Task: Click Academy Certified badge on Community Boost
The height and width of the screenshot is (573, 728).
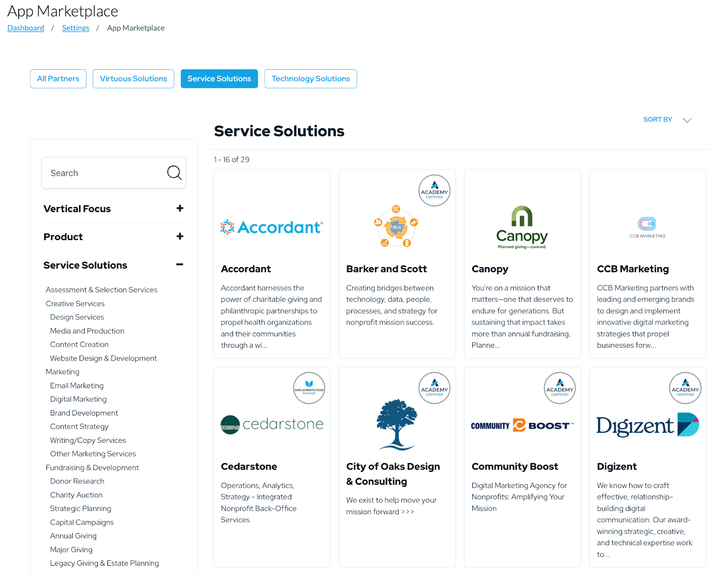Action: point(560,388)
